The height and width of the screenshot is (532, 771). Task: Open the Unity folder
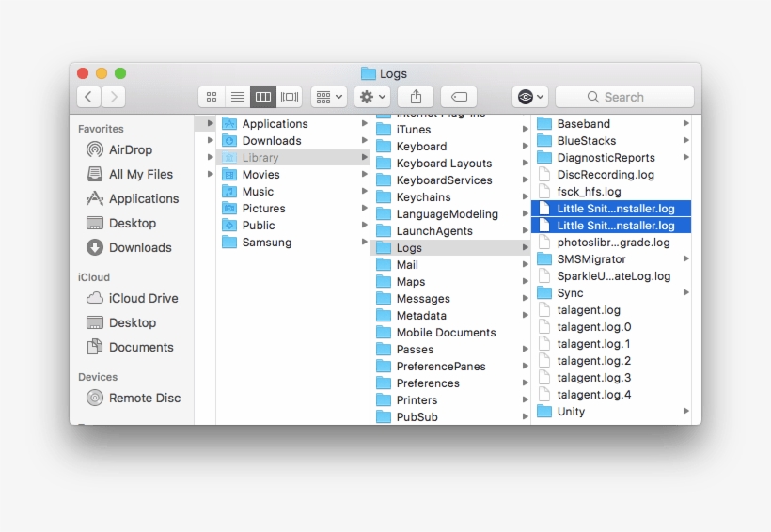pyautogui.click(x=611, y=412)
